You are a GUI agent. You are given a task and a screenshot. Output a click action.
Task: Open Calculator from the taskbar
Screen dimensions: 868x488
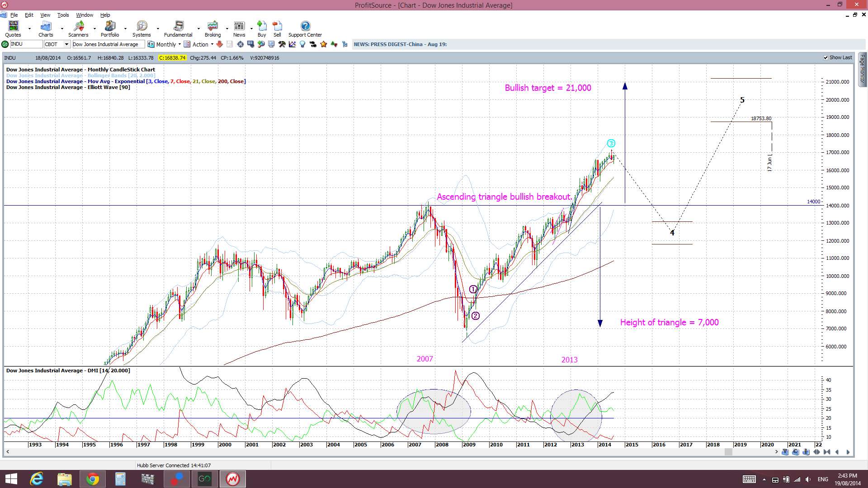(120, 479)
